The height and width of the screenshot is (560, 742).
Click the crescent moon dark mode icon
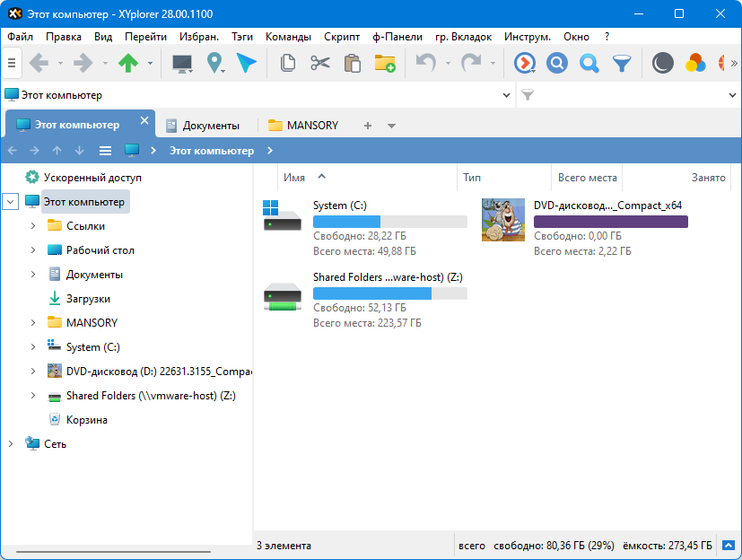662,63
